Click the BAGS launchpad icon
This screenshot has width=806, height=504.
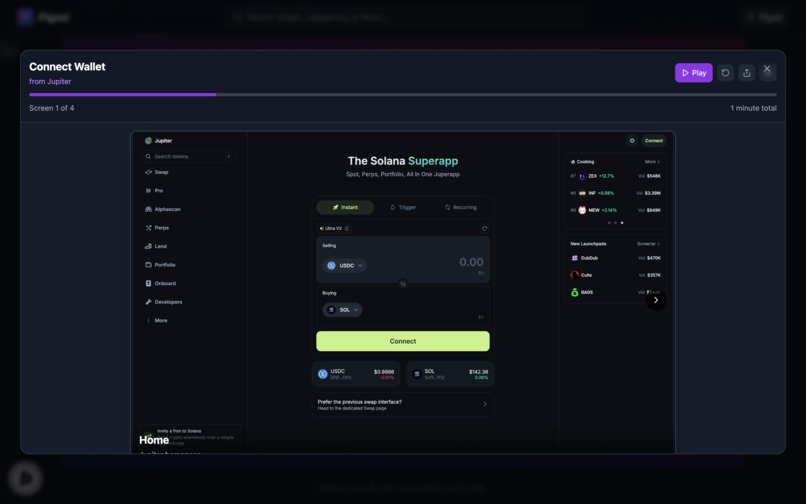pos(575,293)
